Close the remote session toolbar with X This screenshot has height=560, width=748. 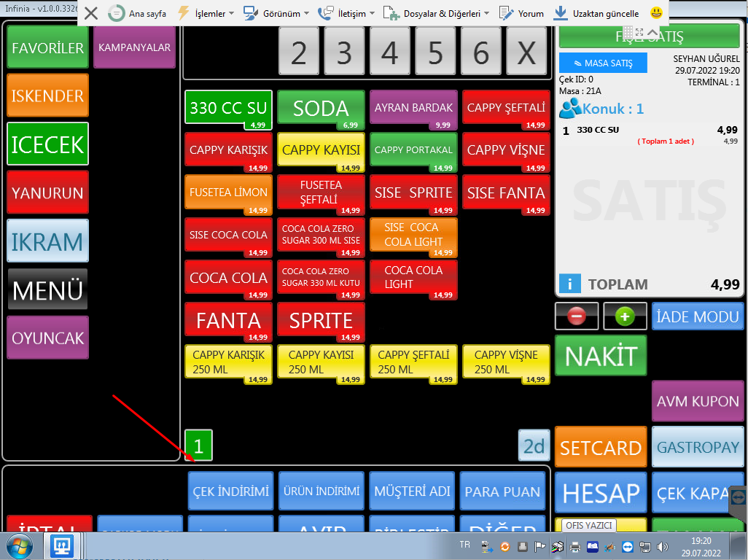pyautogui.click(x=90, y=13)
